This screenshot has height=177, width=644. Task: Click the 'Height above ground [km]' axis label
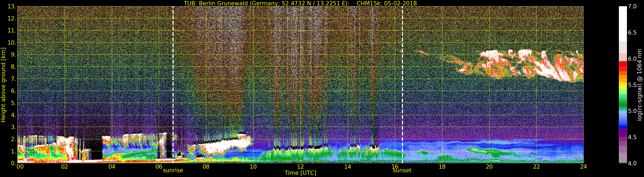tap(3, 85)
